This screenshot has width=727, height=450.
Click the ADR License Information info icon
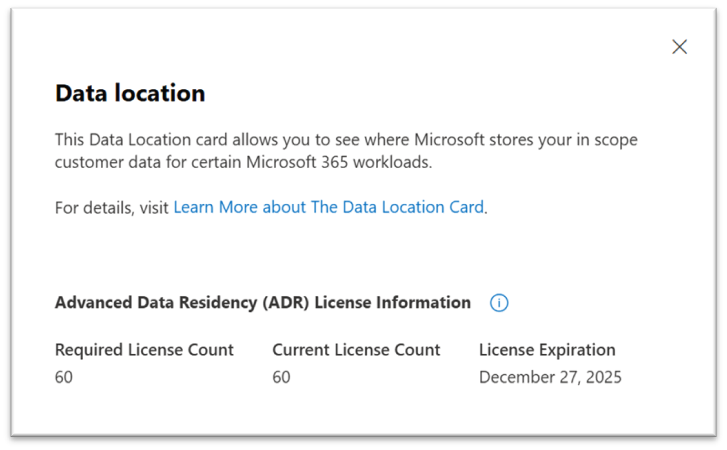click(499, 303)
